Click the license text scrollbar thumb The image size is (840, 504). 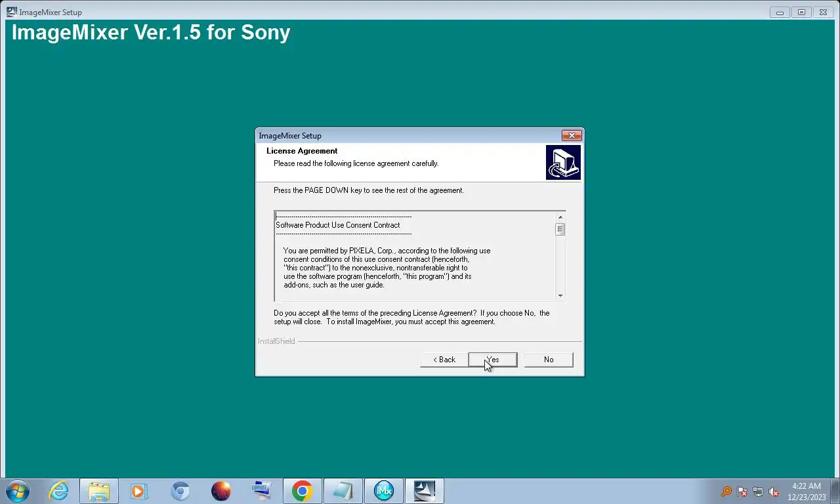(x=560, y=229)
